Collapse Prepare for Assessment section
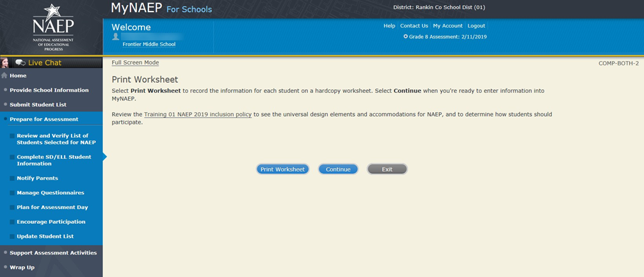This screenshot has width=644, height=277. tap(44, 119)
